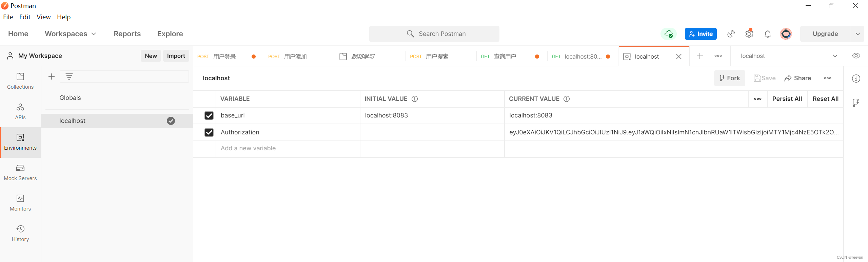Image resolution: width=868 pixels, height=262 pixels.
Task: Open a new tab with plus icon
Action: coord(700,56)
